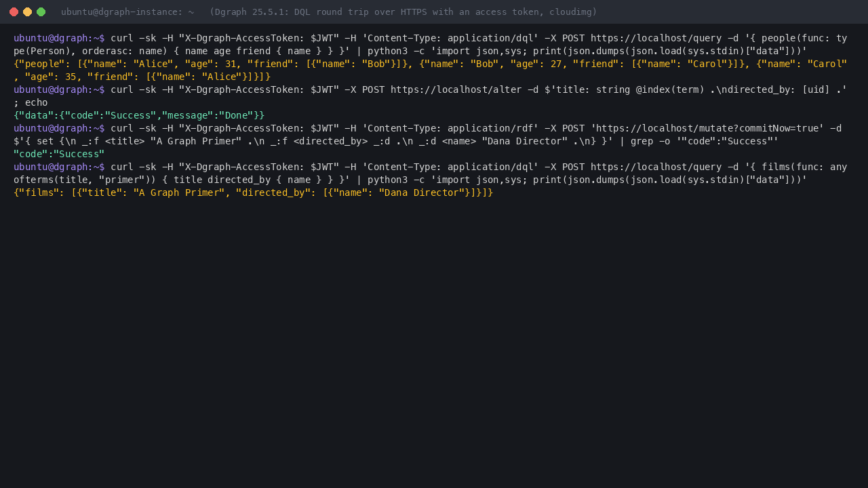The height and width of the screenshot is (488, 868).
Task: Click "A Graph Primer" in the films output line
Action: click(x=179, y=192)
